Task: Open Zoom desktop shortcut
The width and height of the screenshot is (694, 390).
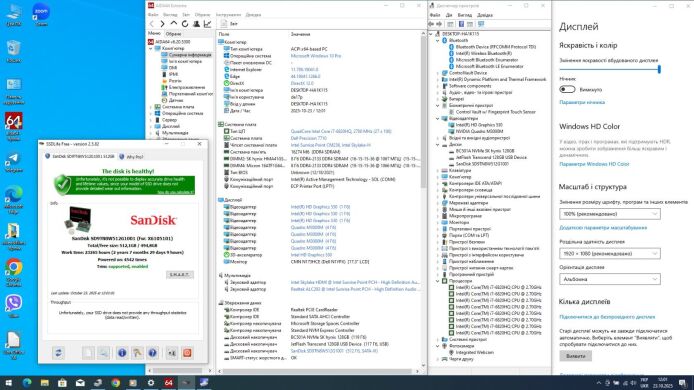Action: click(41, 15)
